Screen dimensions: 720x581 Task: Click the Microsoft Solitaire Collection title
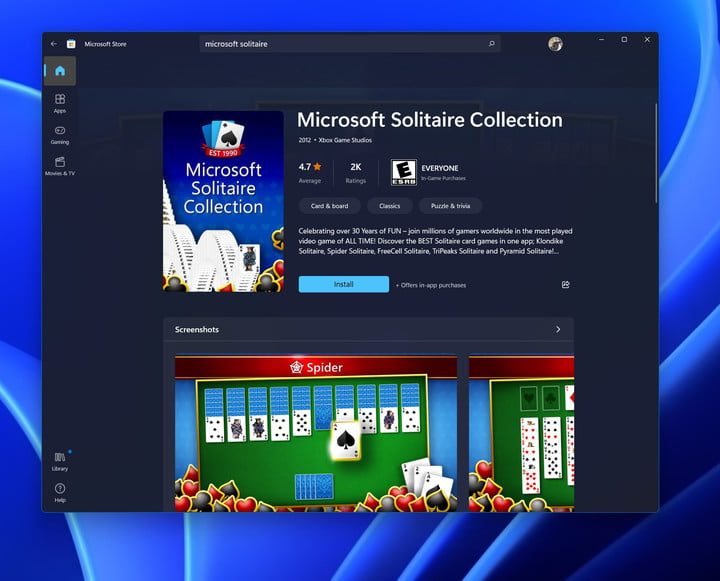click(x=430, y=120)
